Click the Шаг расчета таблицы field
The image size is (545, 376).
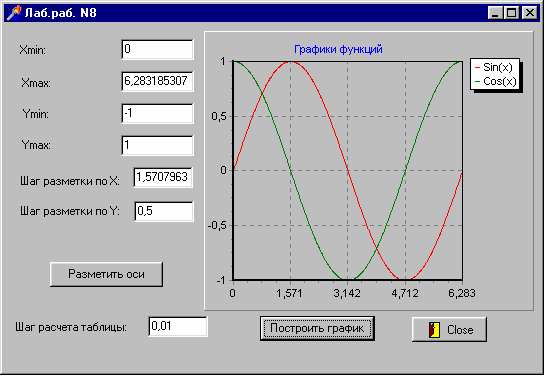178,326
